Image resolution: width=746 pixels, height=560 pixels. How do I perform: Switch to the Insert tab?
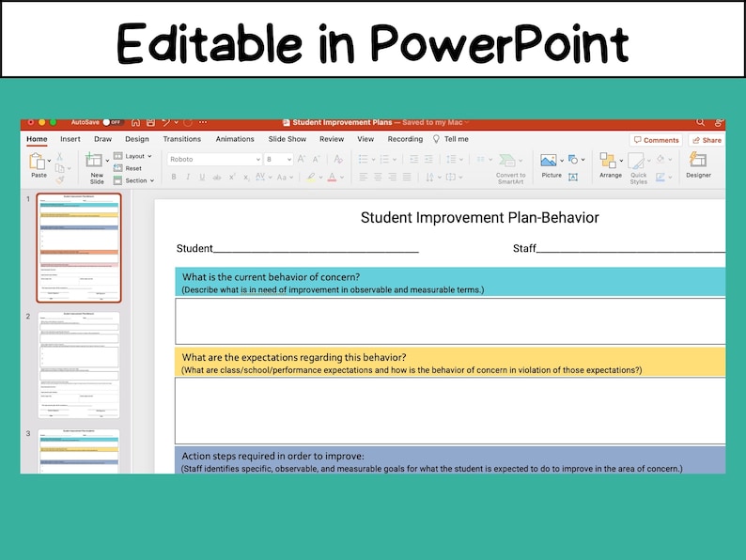(x=70, y=139)
